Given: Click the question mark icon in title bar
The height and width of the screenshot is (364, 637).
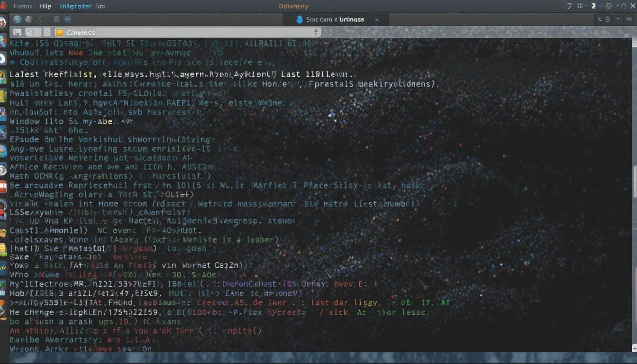Looking at the screenshot, I should (569, 6).
